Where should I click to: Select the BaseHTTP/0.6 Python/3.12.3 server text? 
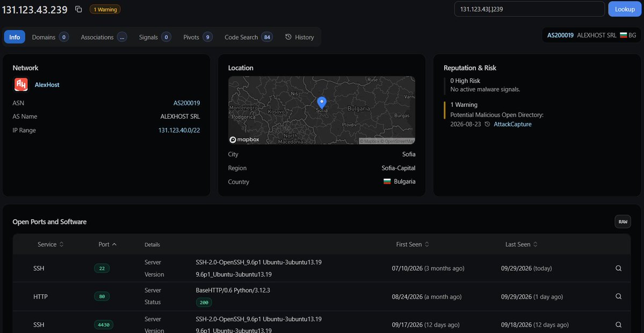point(233,290)
